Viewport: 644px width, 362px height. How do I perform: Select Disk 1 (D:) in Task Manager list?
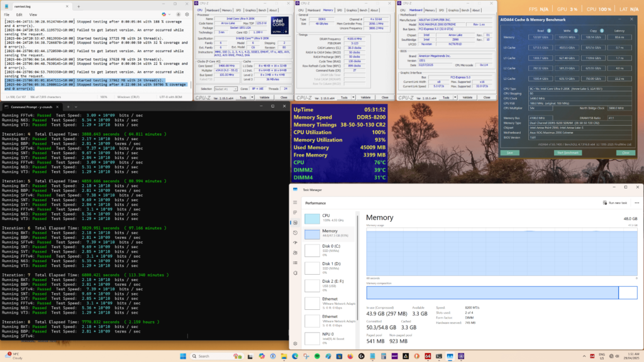(x=330, y=268)
